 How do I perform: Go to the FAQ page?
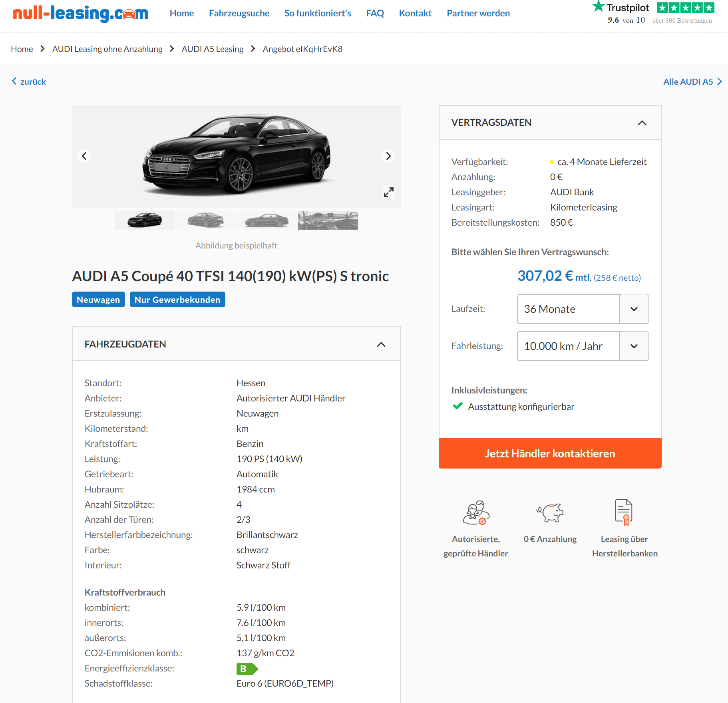pyautogui.click(x=375, y=13)
